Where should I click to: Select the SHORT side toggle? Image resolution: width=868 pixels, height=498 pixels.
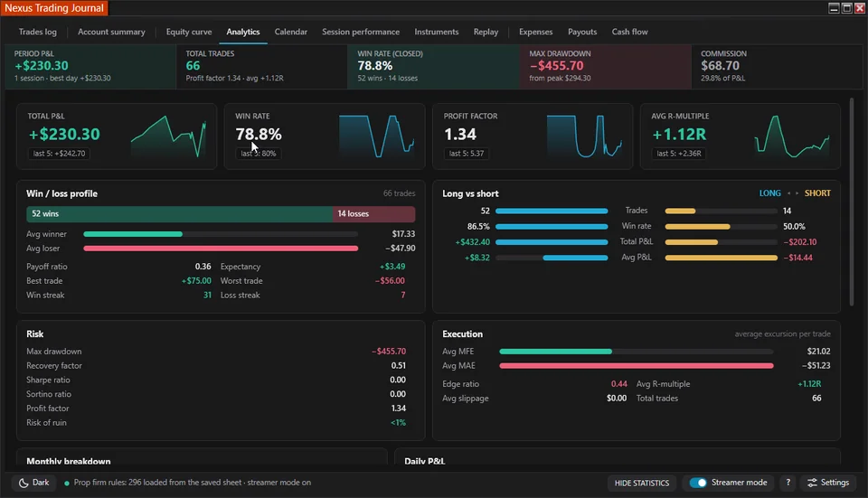tap(817, 193)
